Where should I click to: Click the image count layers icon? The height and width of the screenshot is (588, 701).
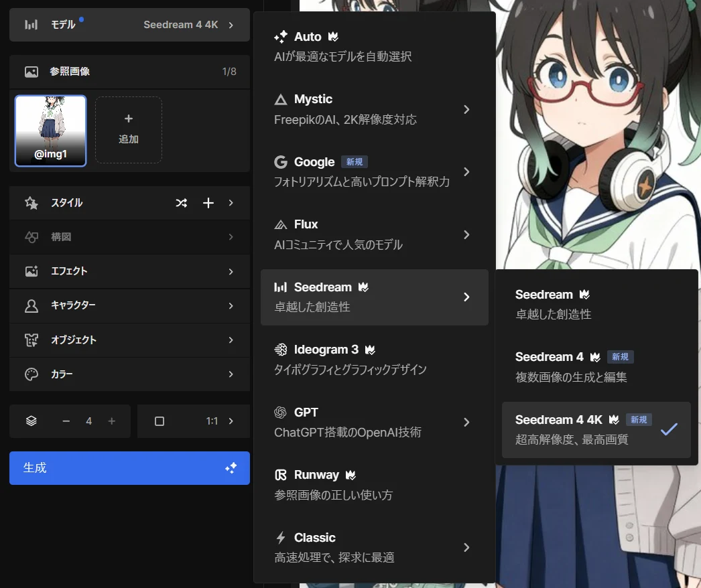(31, 421)
